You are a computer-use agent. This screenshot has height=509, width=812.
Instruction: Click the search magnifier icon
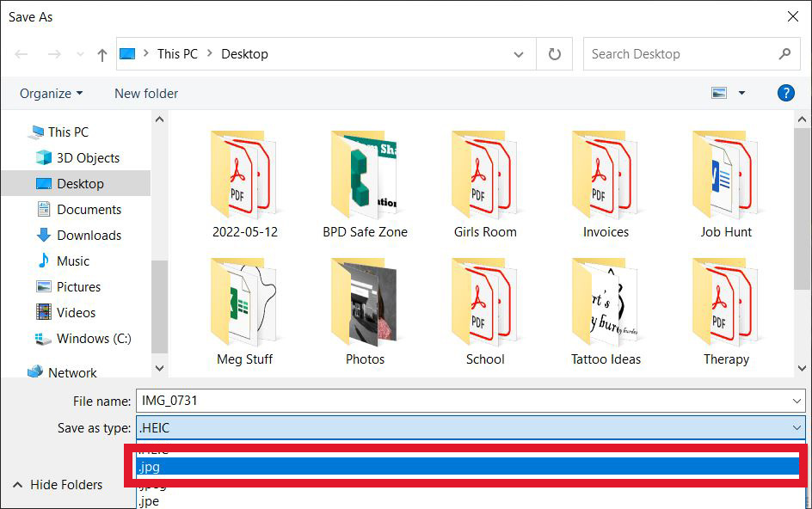click(784, 53)
